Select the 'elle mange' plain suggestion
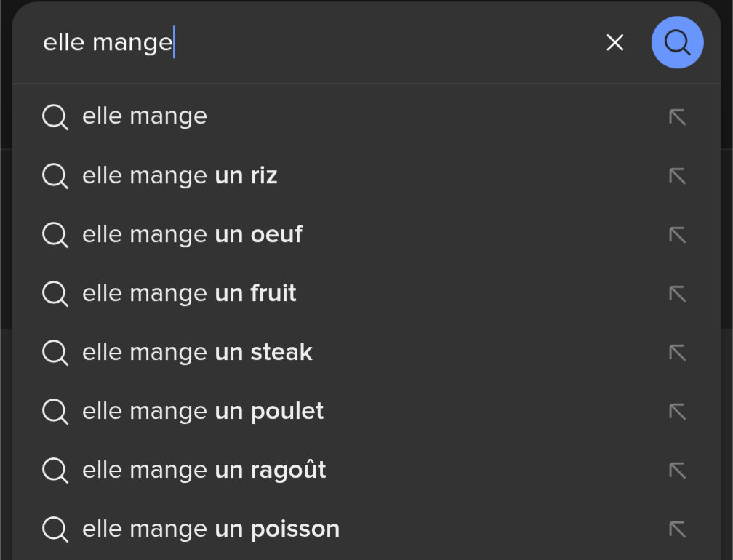The width and height of the screenshot is (733, 560). click(145, 116)
